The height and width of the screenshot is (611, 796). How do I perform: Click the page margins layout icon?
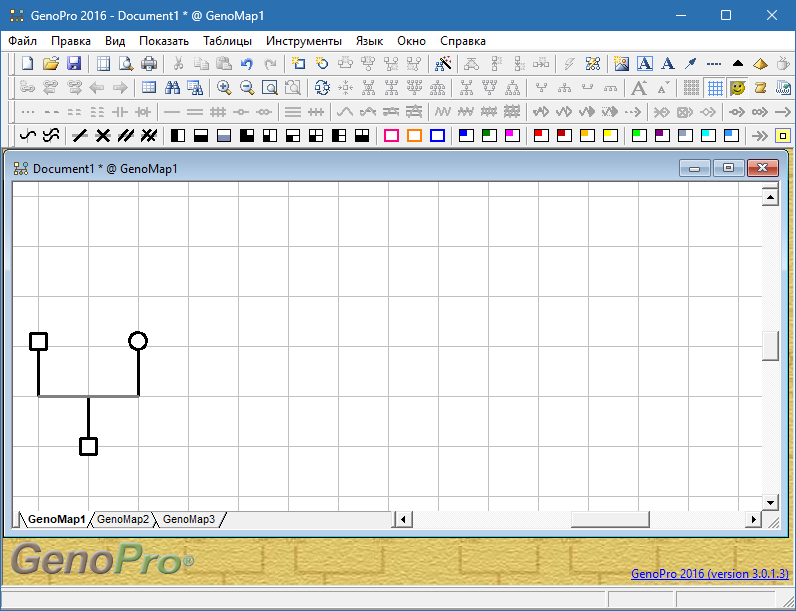(x=103, y=63)
